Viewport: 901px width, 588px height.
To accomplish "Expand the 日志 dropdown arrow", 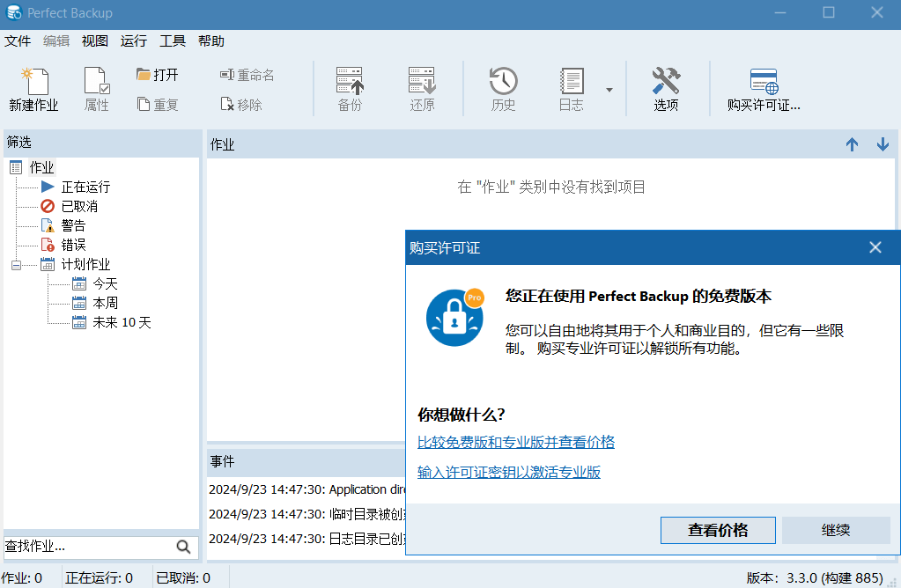I will (x=609, y=90).
